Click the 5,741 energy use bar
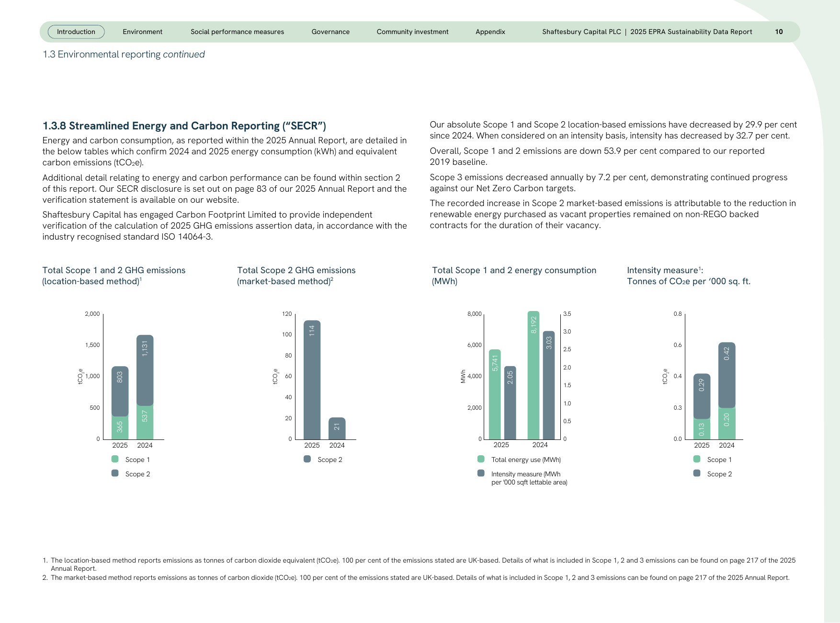The width and height of the screenshot is (840, 623). click(x=495, y=394)
